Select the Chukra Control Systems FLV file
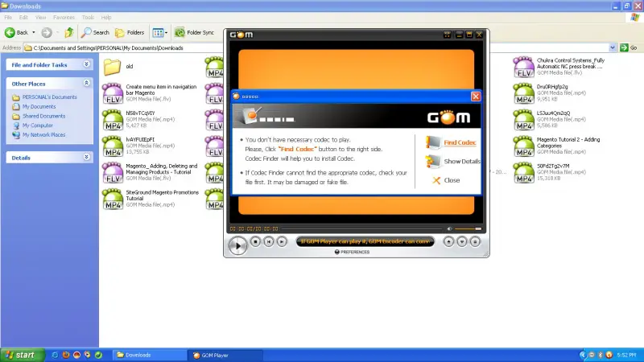Image resolution: width=644 pixels, height=362 pixels. 559,67
